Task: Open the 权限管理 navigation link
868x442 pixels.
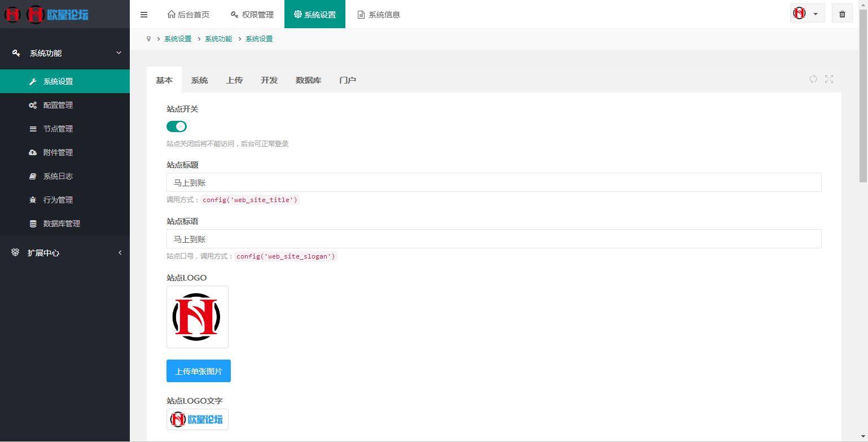Action: (252, 14)
